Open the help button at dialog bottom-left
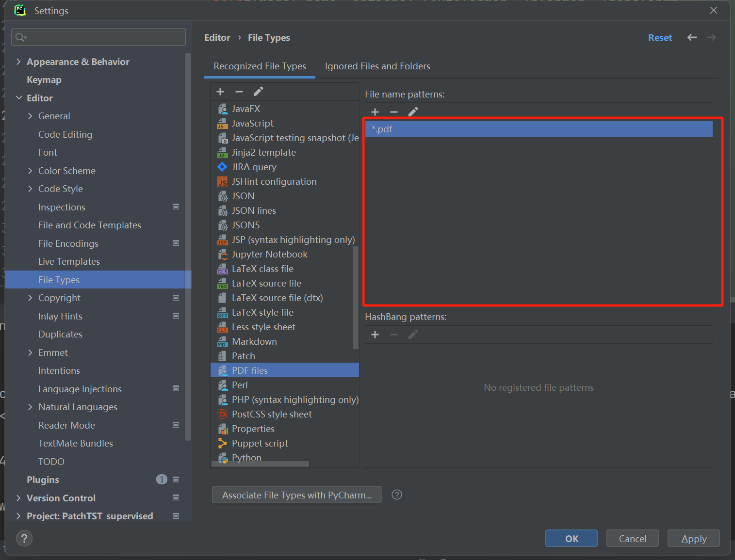The image size is (735, 560). click(x=24, y=538)
